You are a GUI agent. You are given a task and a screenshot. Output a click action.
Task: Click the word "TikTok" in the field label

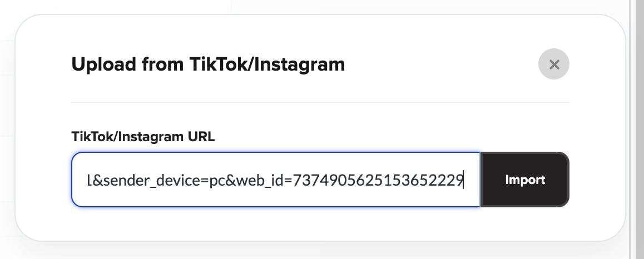tap(93, 136)
